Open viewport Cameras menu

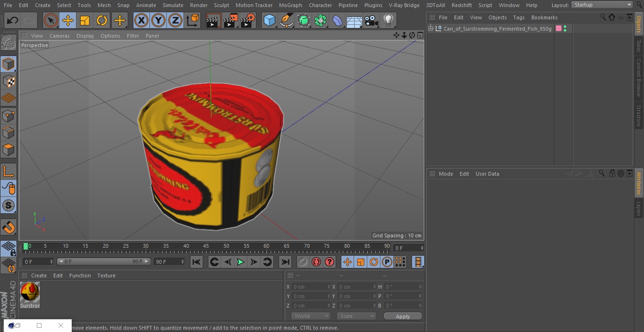click(x=59, y=36)
